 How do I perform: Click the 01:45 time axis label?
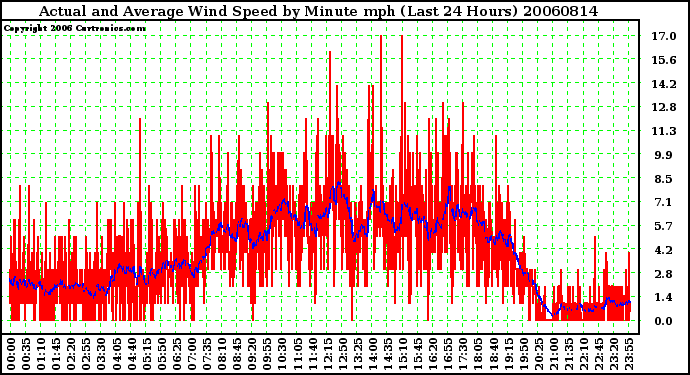coord(56,354)
